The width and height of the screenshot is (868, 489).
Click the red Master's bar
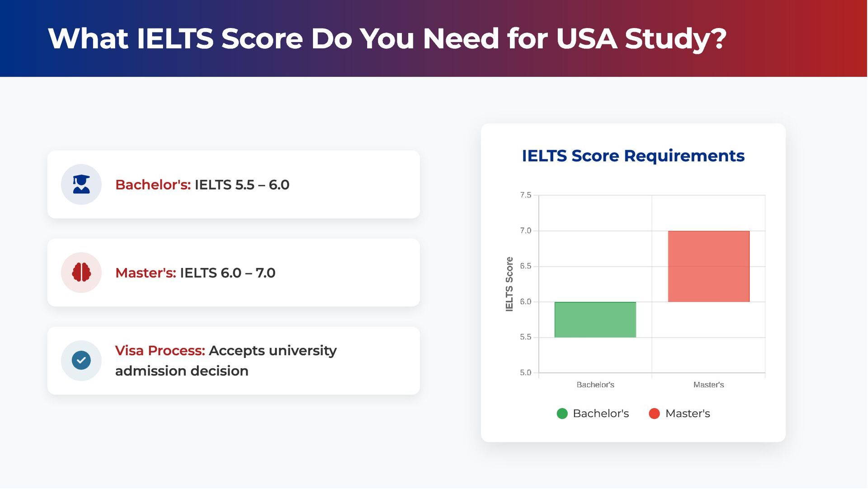(708, 266)
